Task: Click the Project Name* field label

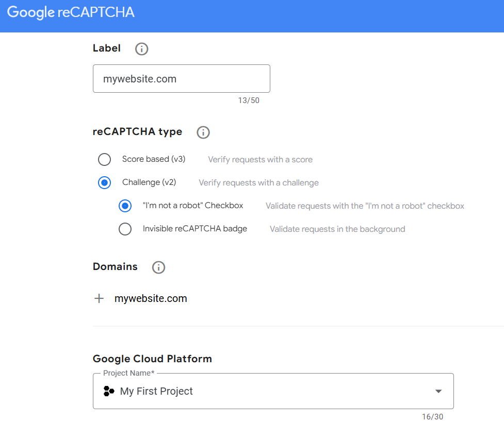Action: pyautogui.click(x=128, y=373)
